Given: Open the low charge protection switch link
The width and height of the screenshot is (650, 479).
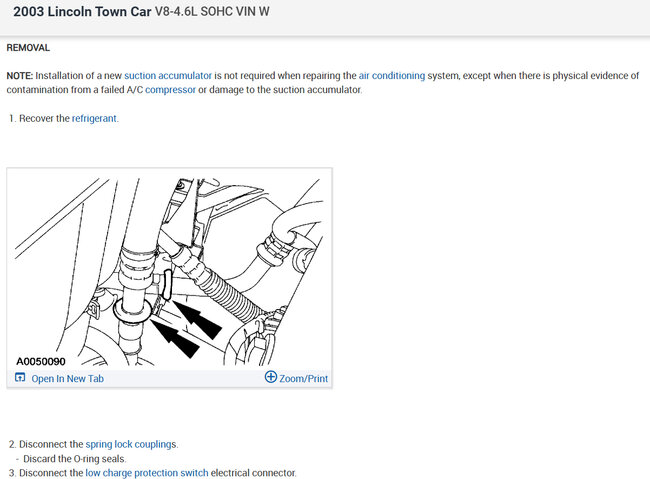Looking at the screenshot, I should click(x=147, y=473).
